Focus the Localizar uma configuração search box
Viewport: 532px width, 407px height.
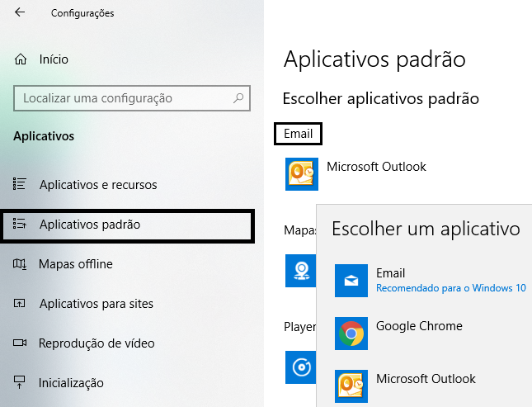click(132, 98)
